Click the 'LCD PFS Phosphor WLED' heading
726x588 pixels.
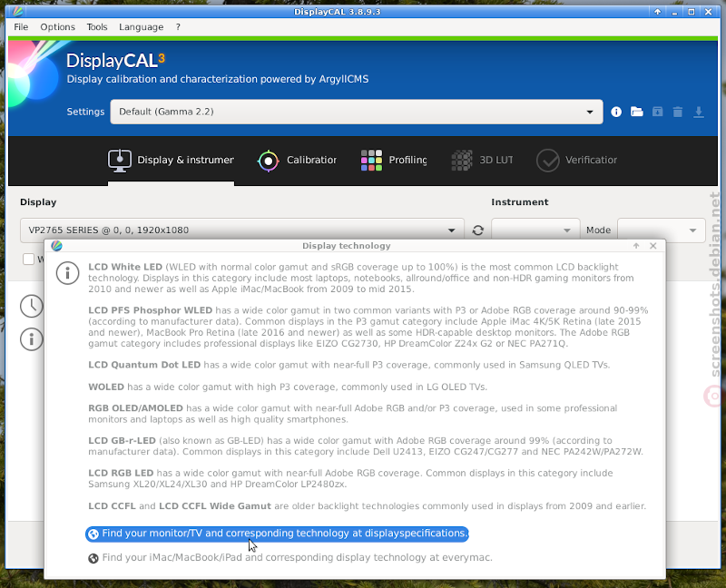point(150,310)
